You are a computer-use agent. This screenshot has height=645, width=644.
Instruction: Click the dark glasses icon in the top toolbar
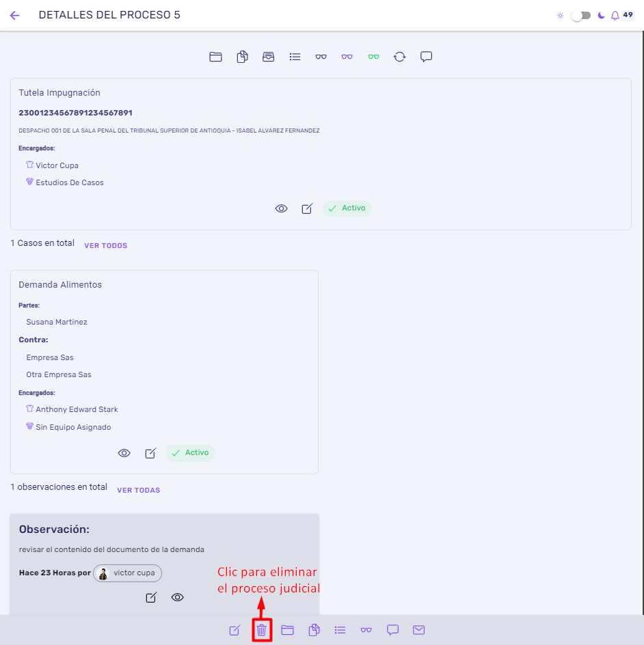pos(321,57)
